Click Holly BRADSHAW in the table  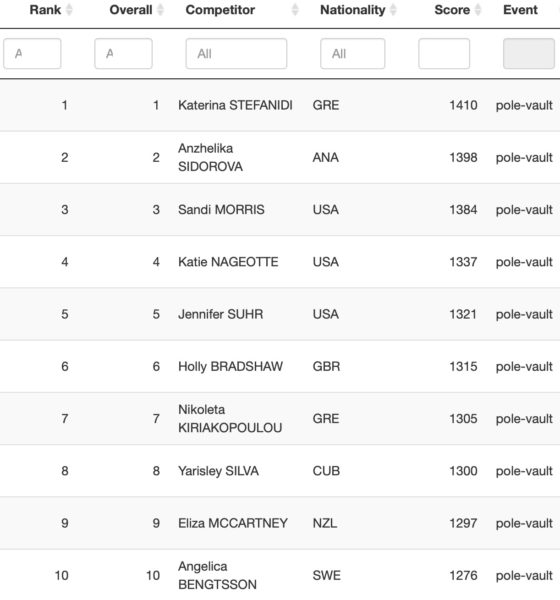[x=230, y=366]
